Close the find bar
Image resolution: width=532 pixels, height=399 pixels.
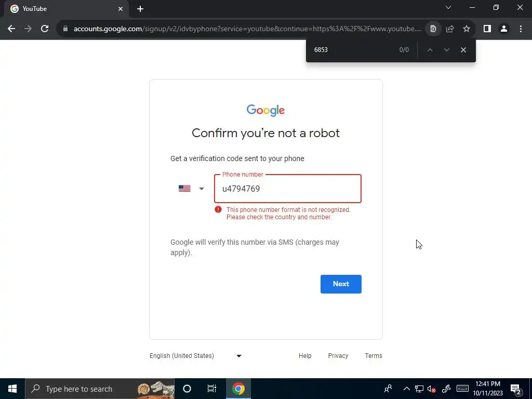tap(463, 50)
